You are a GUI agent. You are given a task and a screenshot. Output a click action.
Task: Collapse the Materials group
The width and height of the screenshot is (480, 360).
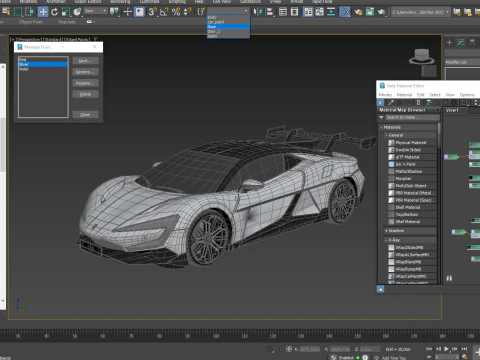[x=382, y=127]
